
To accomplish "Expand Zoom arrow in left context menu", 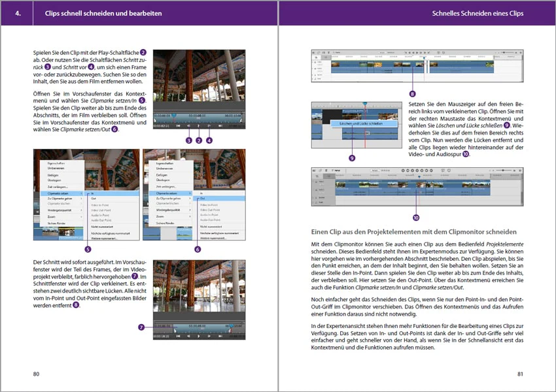I will click(82, 217).
